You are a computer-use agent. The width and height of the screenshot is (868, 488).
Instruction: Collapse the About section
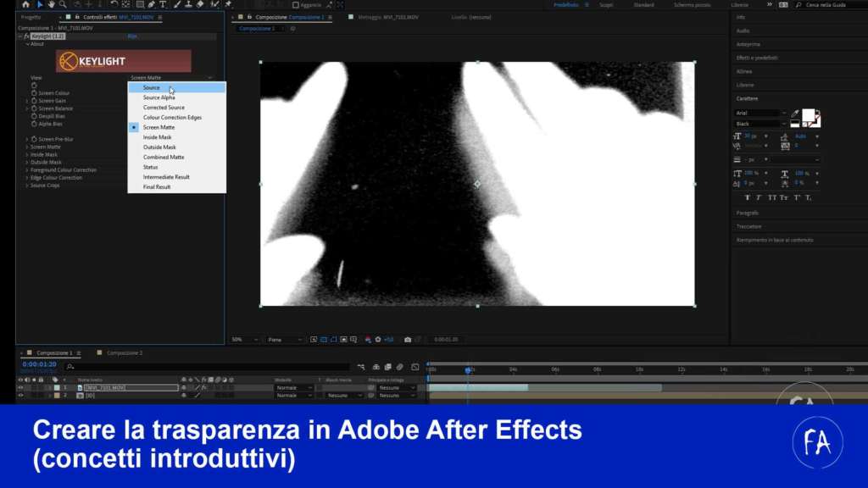pyautogui.click(x=28, y=44)
